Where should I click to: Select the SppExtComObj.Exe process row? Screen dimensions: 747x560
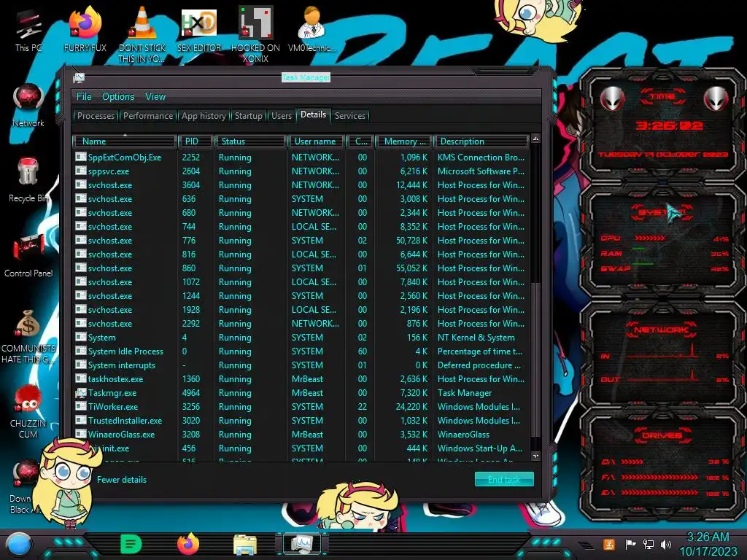pyautogui.click(x=301, y=157)
